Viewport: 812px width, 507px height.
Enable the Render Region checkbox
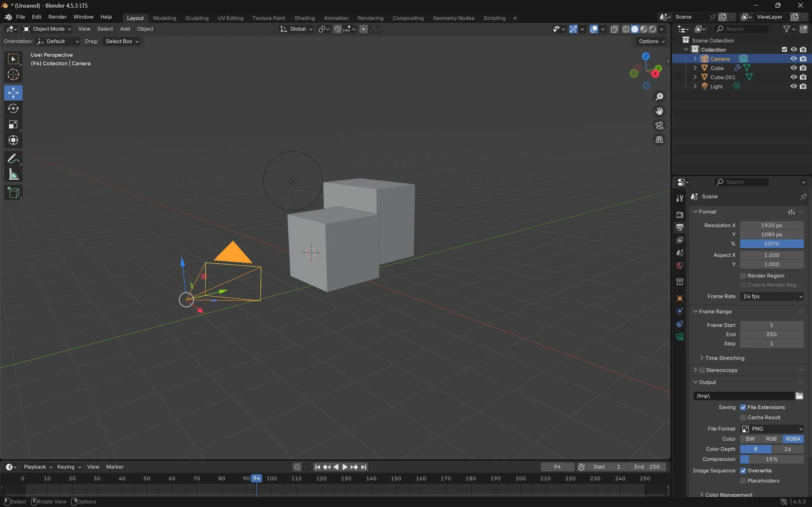click(x=743, y=276)
